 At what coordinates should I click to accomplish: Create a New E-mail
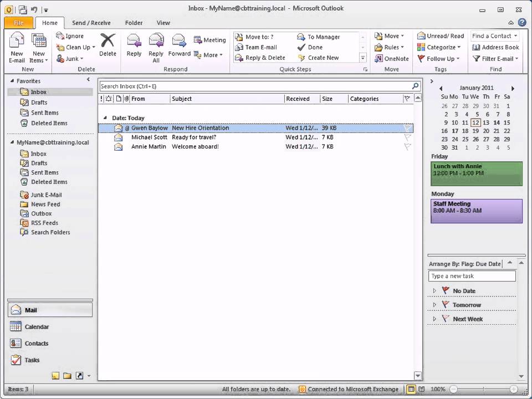click(17, 48)
